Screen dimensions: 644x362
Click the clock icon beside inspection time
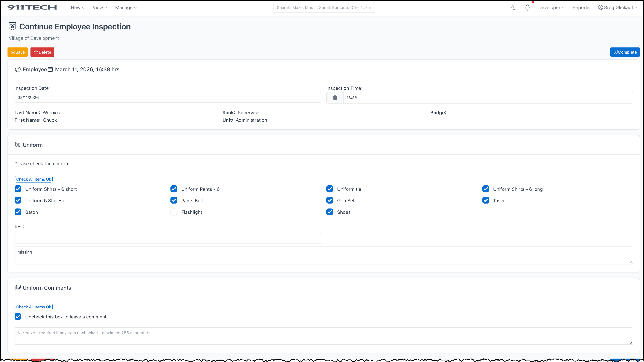(x=335, y=98)
